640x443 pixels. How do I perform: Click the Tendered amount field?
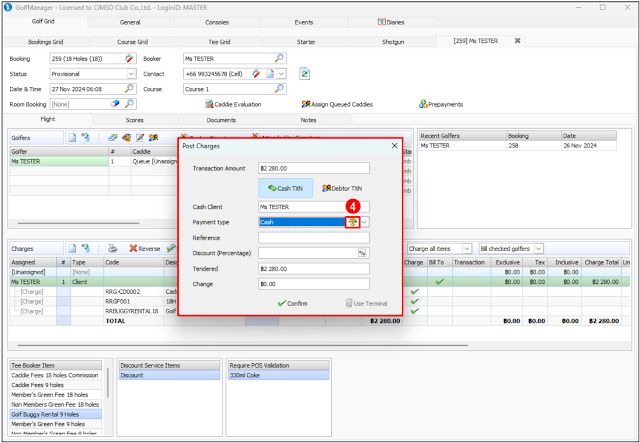(313, 269)
